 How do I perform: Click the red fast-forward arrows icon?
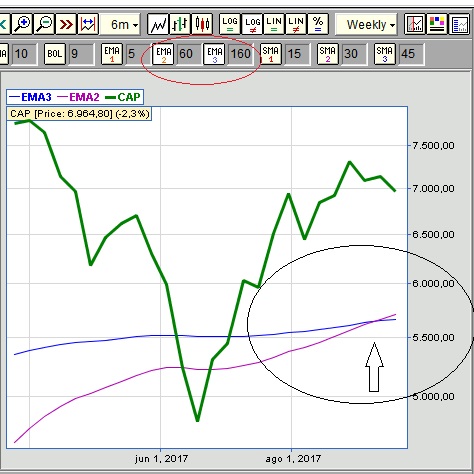point(66,24)
